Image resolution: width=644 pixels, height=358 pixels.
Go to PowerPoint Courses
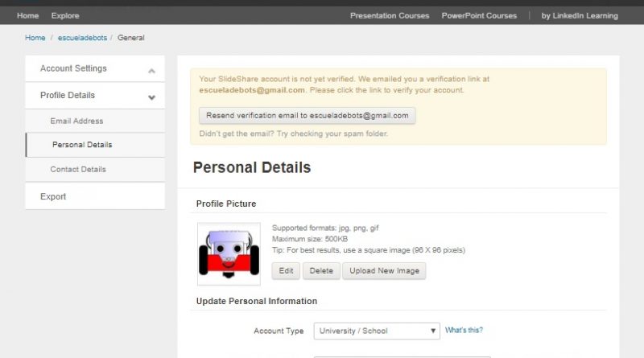pyautogui.click(x=479, y=15)
